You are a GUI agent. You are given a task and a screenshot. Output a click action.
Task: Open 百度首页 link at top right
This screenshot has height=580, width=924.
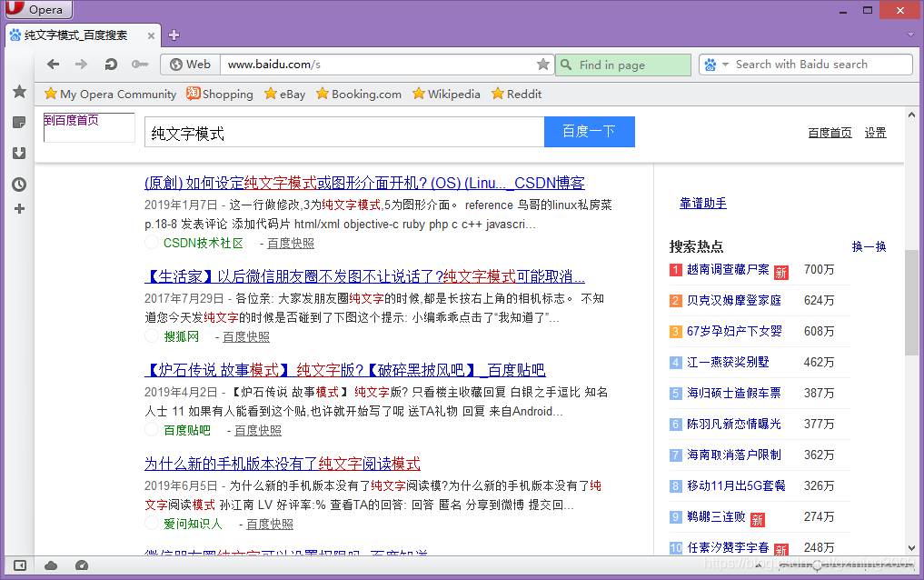(x=830, y=133)
